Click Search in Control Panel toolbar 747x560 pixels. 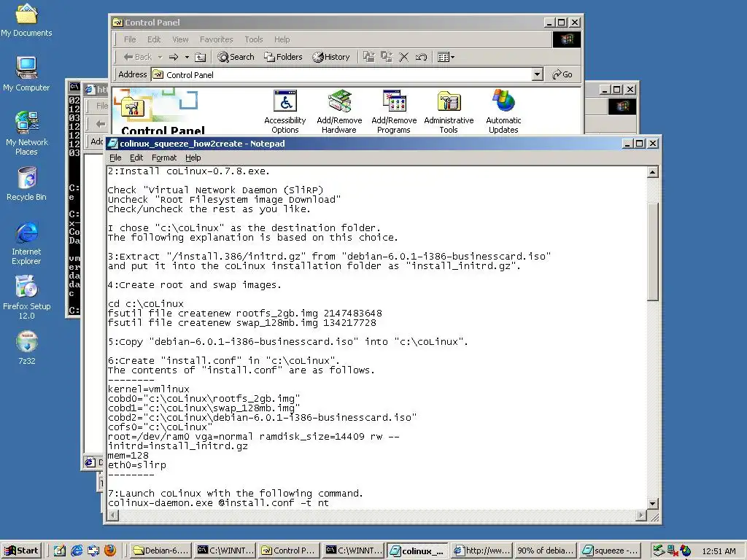236,57
